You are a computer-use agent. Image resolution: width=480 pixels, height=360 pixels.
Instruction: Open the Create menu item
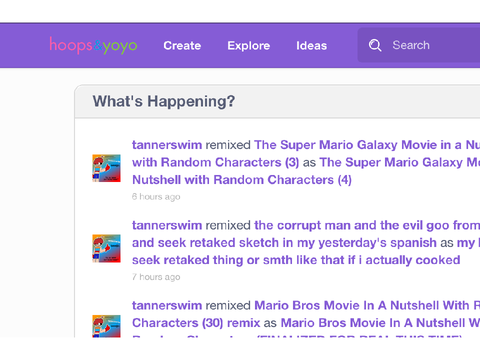click(182, 45)
